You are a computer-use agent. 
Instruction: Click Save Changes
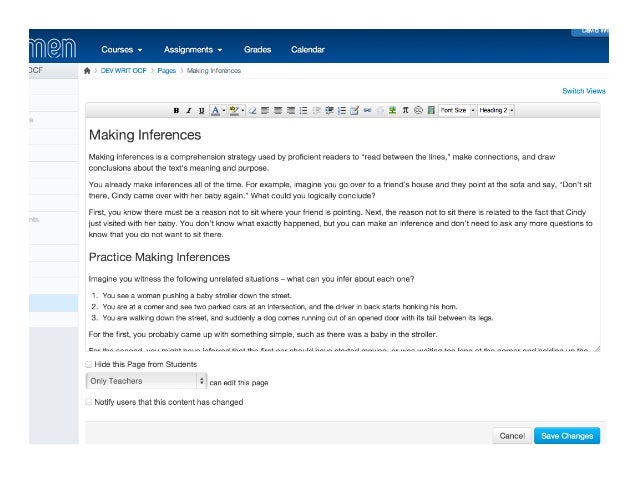click(567, 436)
